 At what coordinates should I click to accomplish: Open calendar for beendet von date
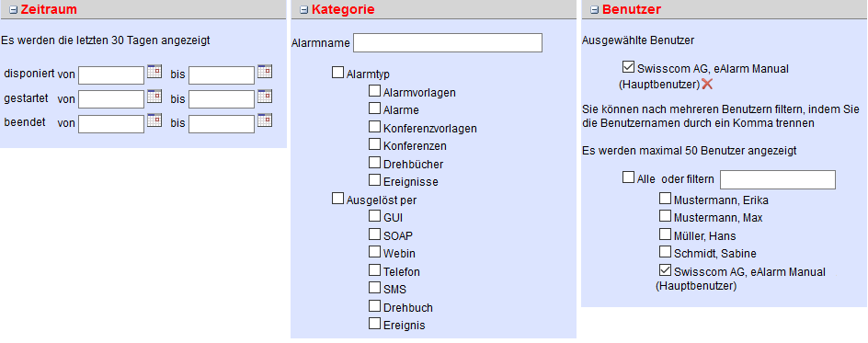[154, 120]
